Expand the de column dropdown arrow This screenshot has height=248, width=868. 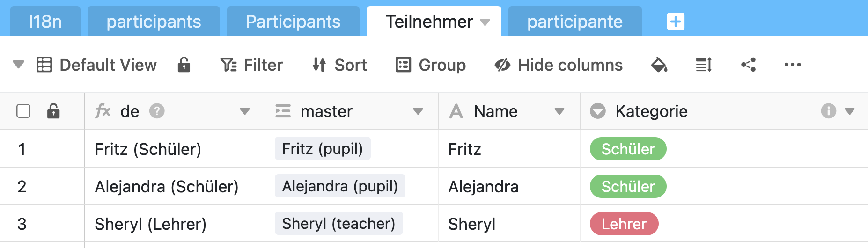click(x=244, y=111)
